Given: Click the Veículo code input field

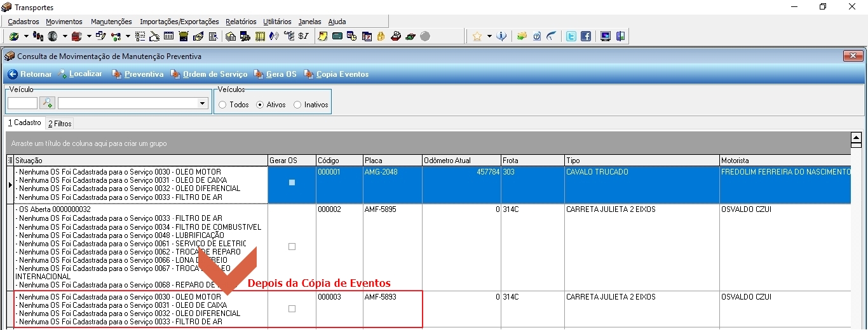Looking at the screenshot, I should [22, 103].
